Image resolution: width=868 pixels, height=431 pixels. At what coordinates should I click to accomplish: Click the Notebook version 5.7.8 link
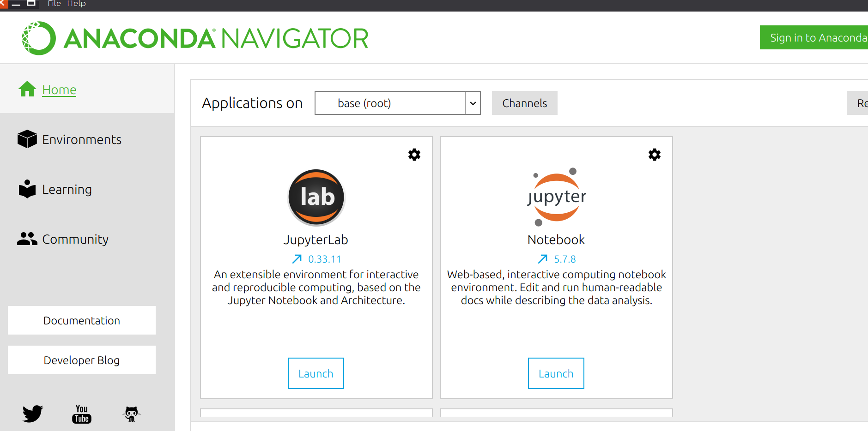coord(565,259)
